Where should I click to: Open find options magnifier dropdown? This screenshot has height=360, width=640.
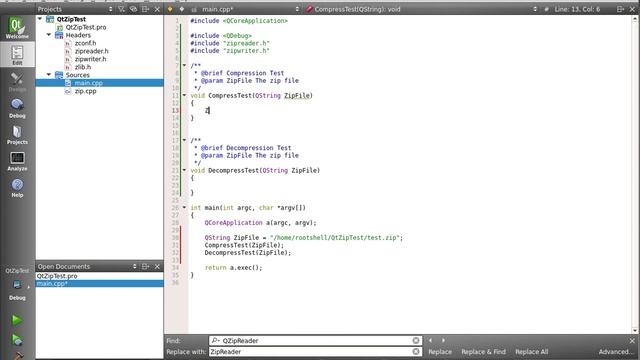point(216,340)
